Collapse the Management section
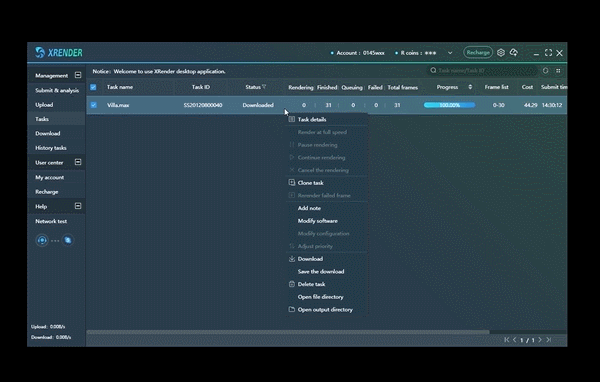This screenshot has width=600, height=382. coord(78,75)
